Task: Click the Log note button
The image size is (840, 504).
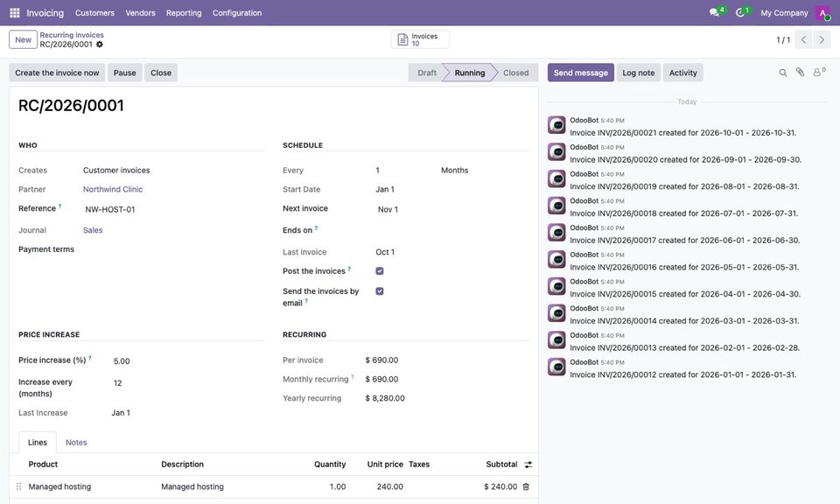Action: click(638, 73)
